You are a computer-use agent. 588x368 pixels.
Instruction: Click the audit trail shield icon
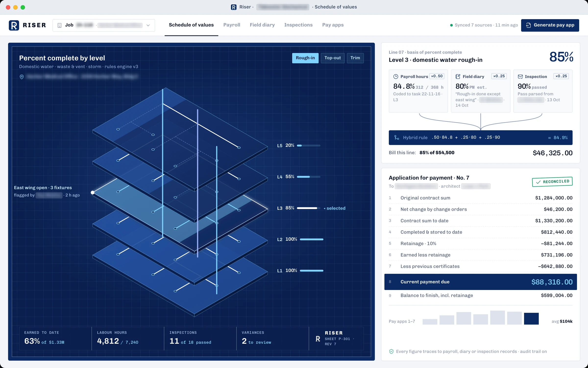(391, 352)
